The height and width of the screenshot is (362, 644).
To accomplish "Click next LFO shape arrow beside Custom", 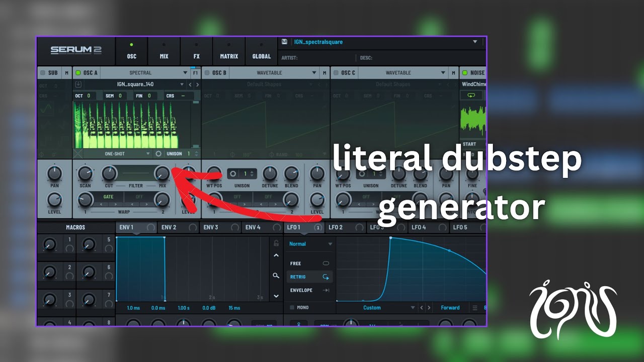I will click(429, 308).
